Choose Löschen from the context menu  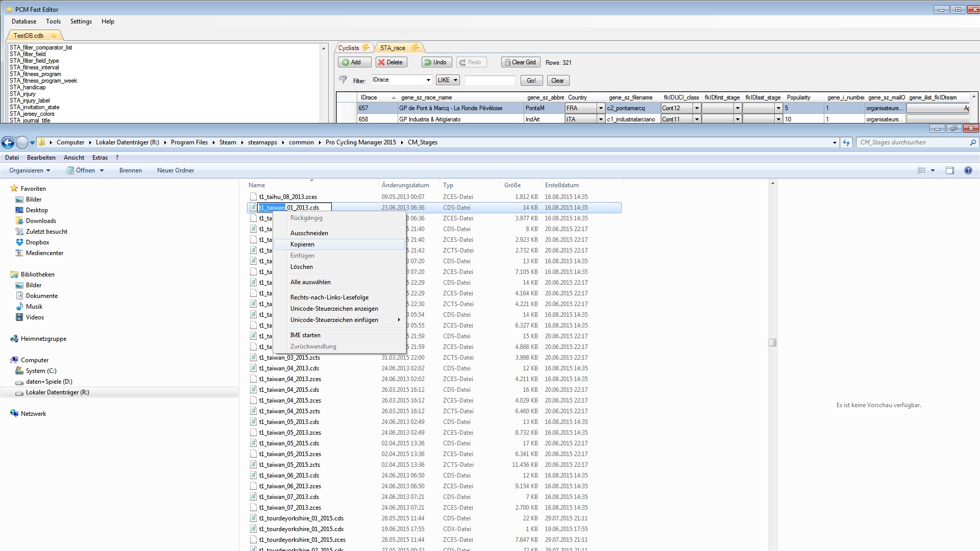(x=339, y=267)
